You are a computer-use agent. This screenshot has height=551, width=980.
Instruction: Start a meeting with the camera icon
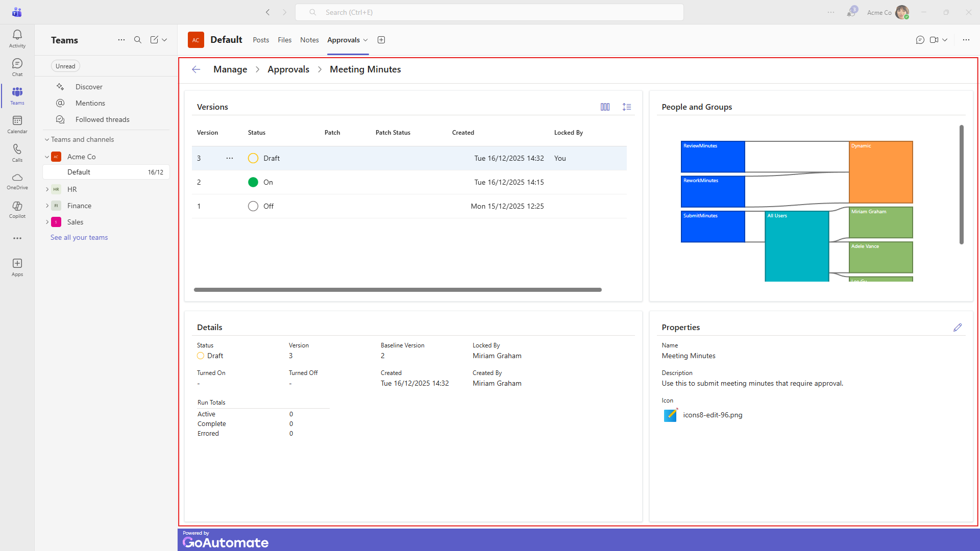click(934, 40)
